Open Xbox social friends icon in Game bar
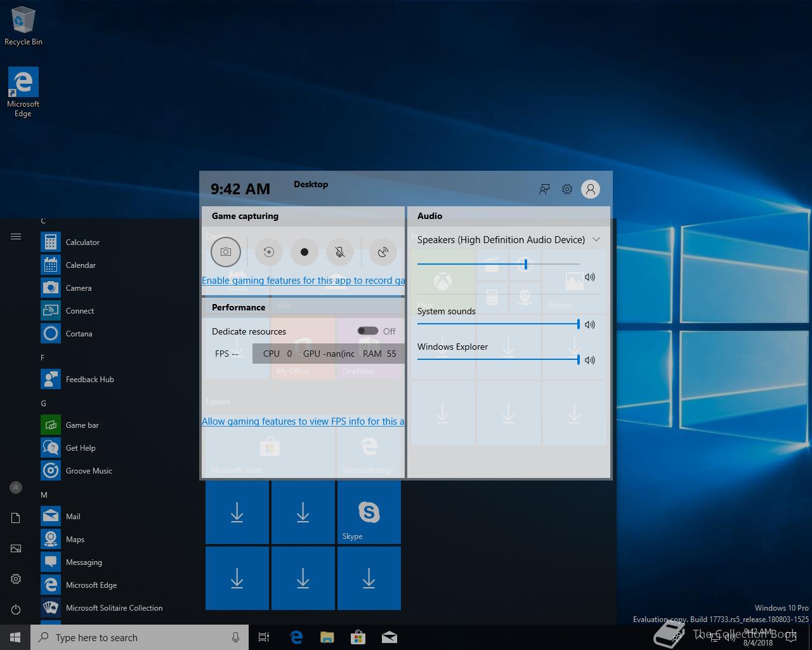This screenshot has width=812, height=650. [544, 189]
